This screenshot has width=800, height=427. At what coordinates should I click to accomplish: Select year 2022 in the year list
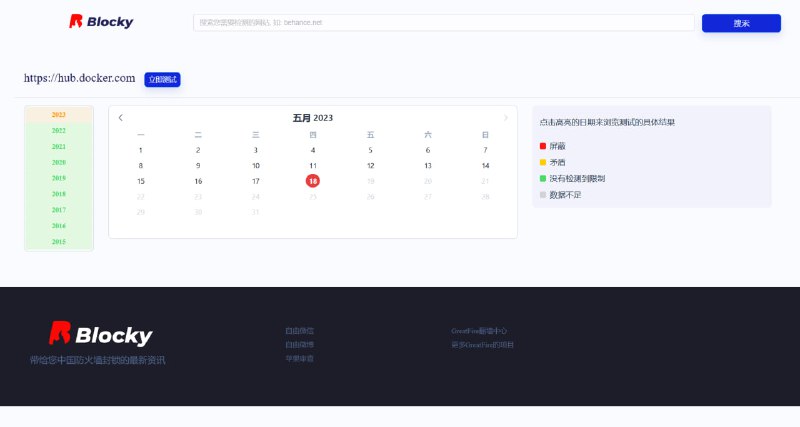(x=59, y=131)
